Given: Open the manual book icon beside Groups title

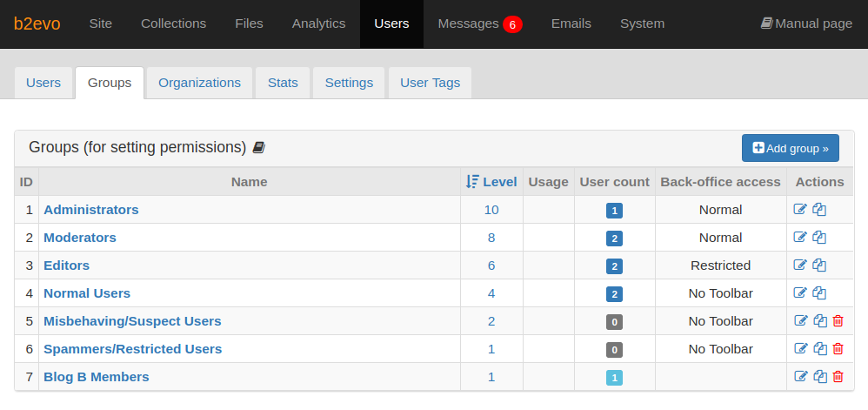Looking at the screenshot, I should coord(258,147).
